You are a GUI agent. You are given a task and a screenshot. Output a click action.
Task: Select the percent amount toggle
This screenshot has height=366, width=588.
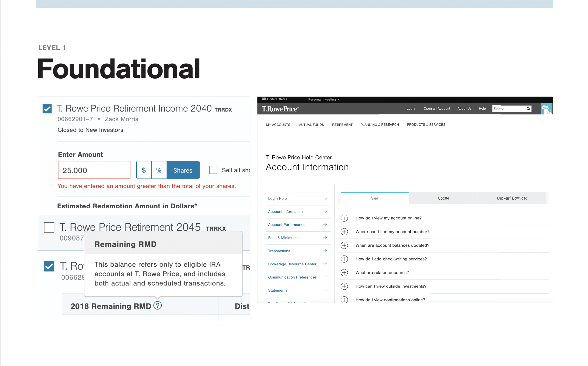pos(159,170)
